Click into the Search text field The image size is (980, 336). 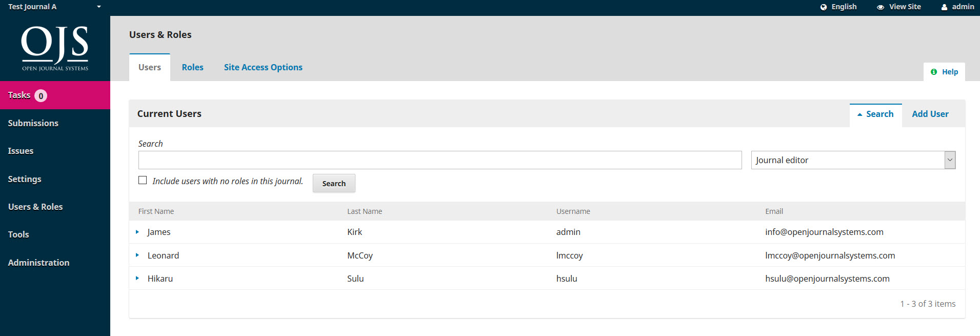(440, 160)
